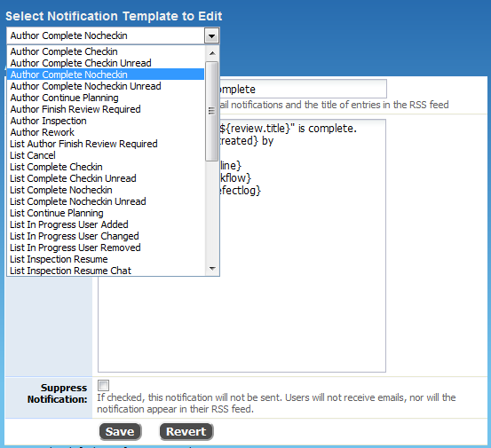This screenshot has height=448, width=491.
Task: Select 'Author Complete Checkin' option
Action: coord(107,51)
